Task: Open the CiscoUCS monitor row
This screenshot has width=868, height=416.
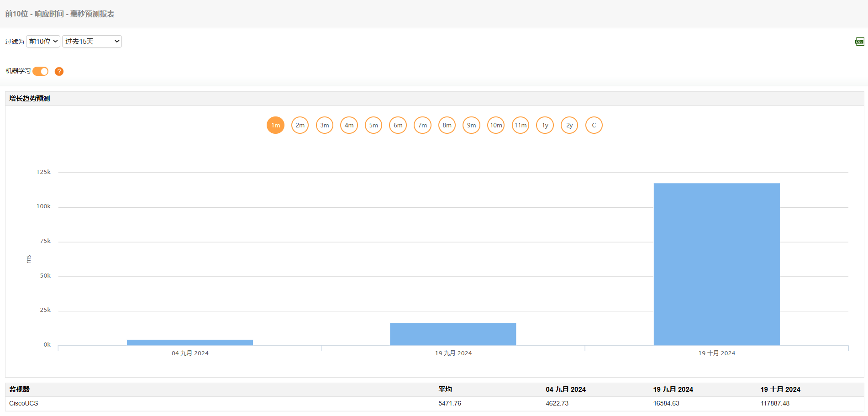Action: 24,403
